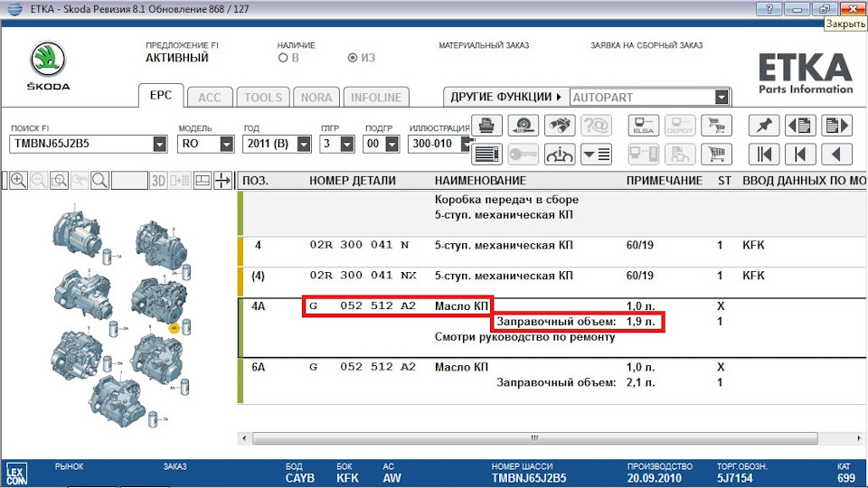Select position 6A 'G 052 512 A2' row
868x488 pixels.
pyautogui.click(x=552, y=380)
